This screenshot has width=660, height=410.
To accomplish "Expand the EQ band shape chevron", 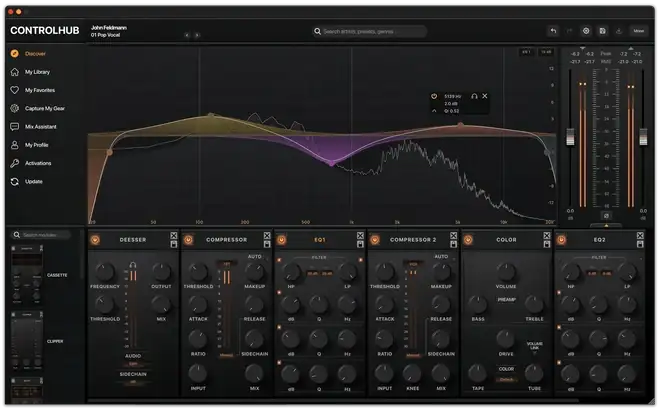I will [x=434, y=111].
